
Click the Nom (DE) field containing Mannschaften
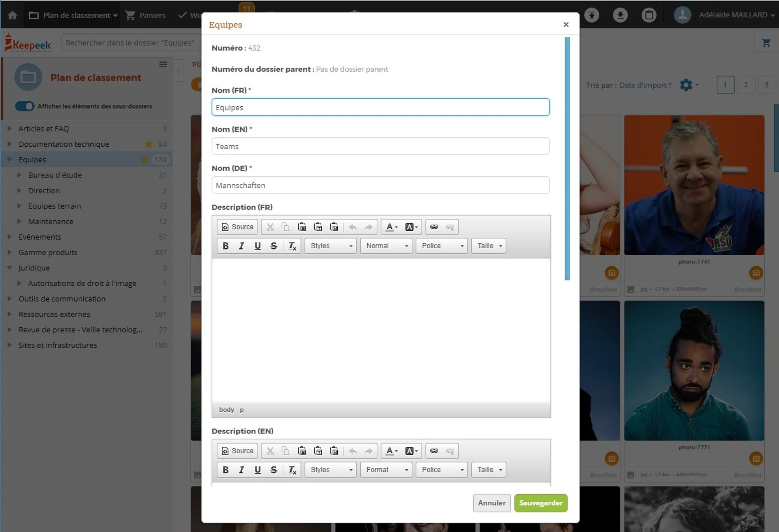coord(381,185)
